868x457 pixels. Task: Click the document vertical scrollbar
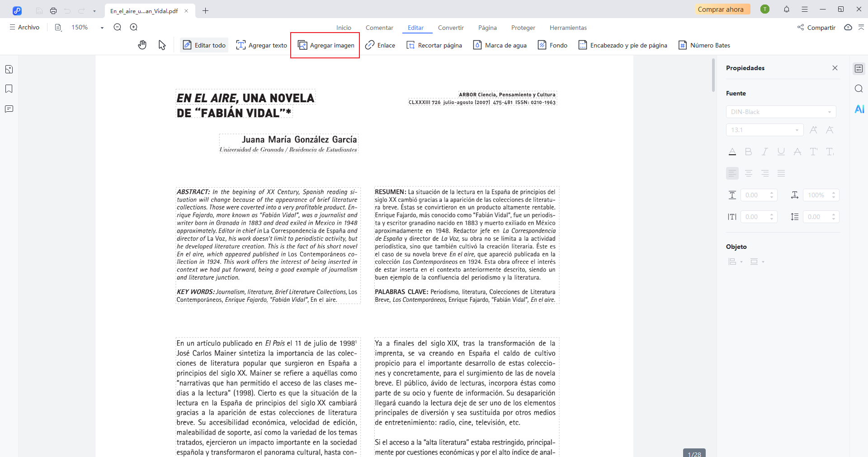[x=713, y=75]
